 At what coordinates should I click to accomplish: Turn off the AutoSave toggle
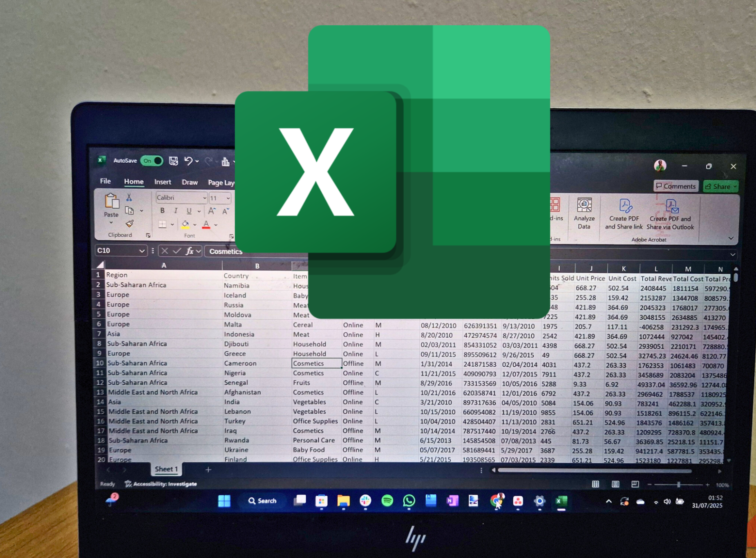152,161
